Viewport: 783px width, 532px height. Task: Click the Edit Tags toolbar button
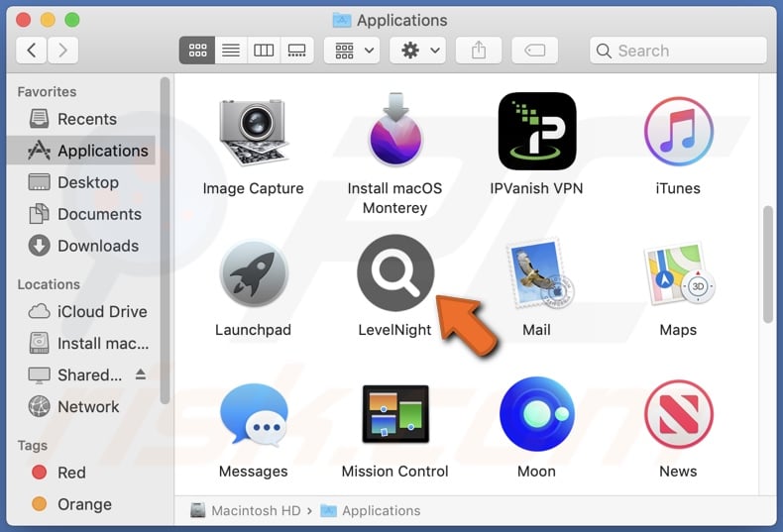535,51
